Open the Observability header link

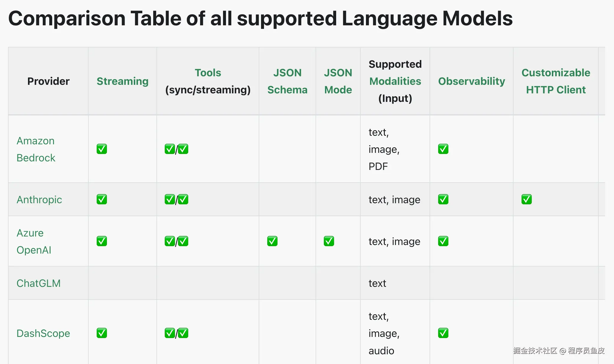[x=471, y=81]
